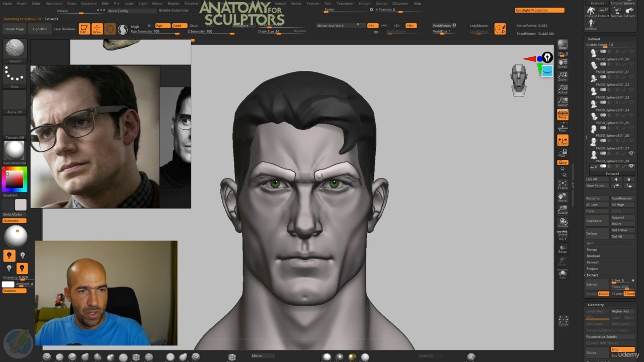Select the PM3D_Sphere3D1_24 subtool

[x=612, y=110]
